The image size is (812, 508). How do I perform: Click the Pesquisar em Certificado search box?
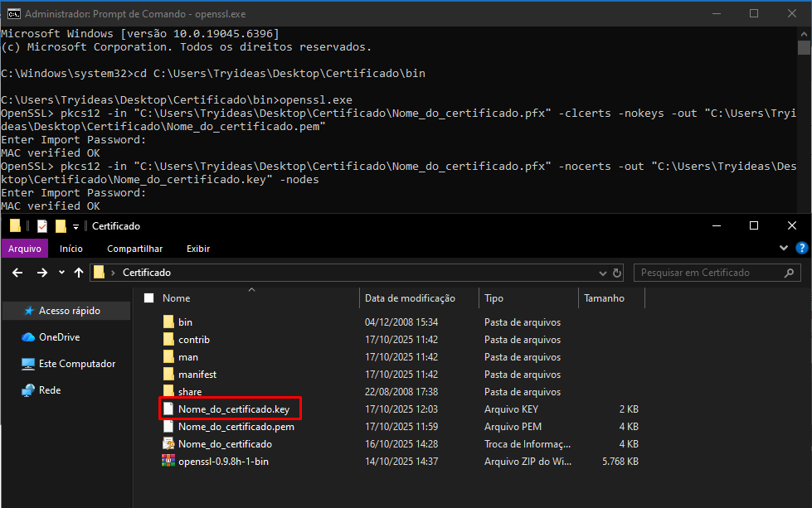(x=712, y=273)
